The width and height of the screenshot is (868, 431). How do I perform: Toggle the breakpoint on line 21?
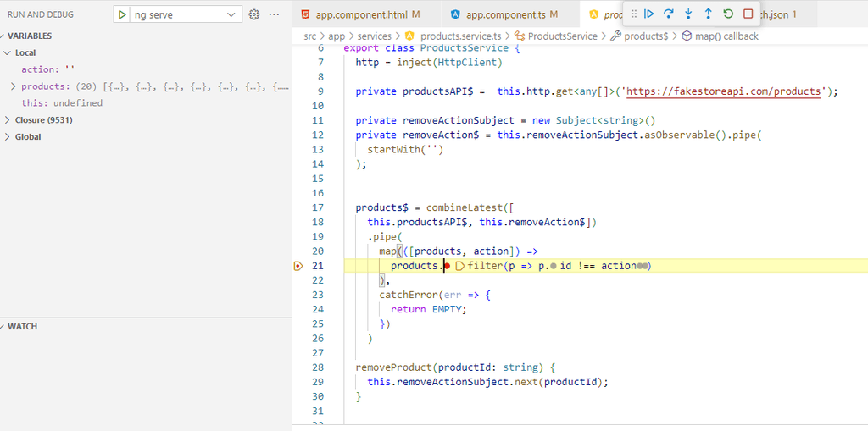298,266
